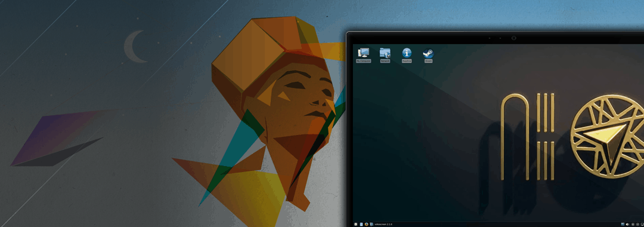Open the start menu in the taskbar
Viewport: 644px width, 227px height.
(x=355, y=224)
